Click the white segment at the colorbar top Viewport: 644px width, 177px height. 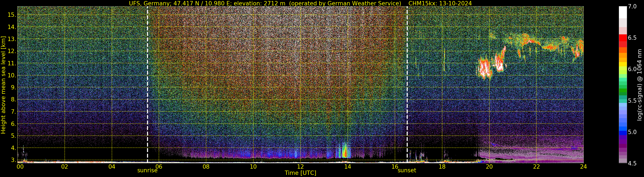coord(623,12)
